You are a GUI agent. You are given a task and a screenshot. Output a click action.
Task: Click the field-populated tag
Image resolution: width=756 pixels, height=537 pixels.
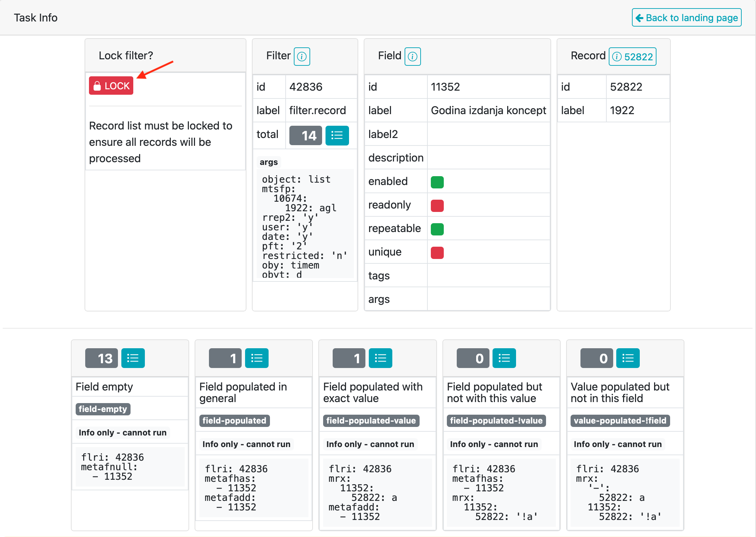[x=235, y=420]
